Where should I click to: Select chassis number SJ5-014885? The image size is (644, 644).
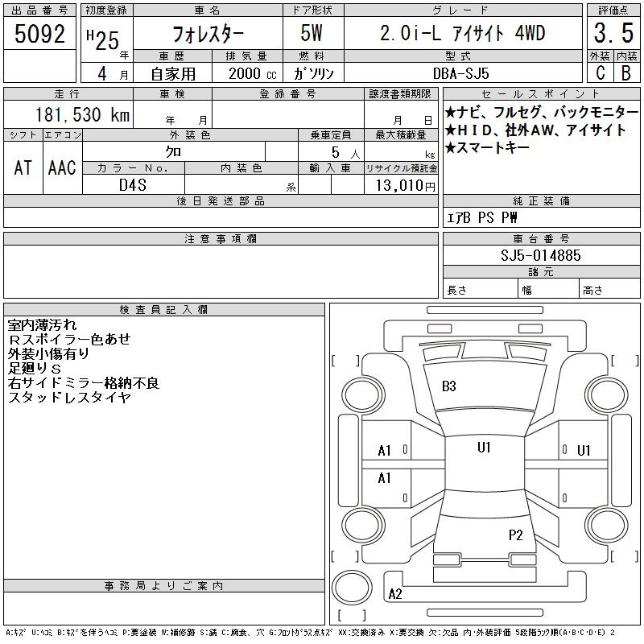coord(540,255)
